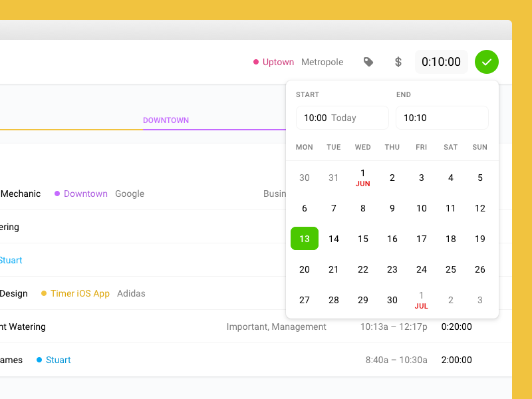This screenshot has width=532, height=399.
Task: Click the Important, Management tags
Action: pyautogui.click(x=276, y=327)
